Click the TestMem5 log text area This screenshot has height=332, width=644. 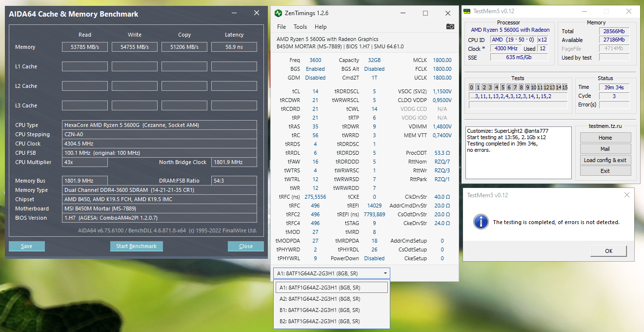point(518,152)
